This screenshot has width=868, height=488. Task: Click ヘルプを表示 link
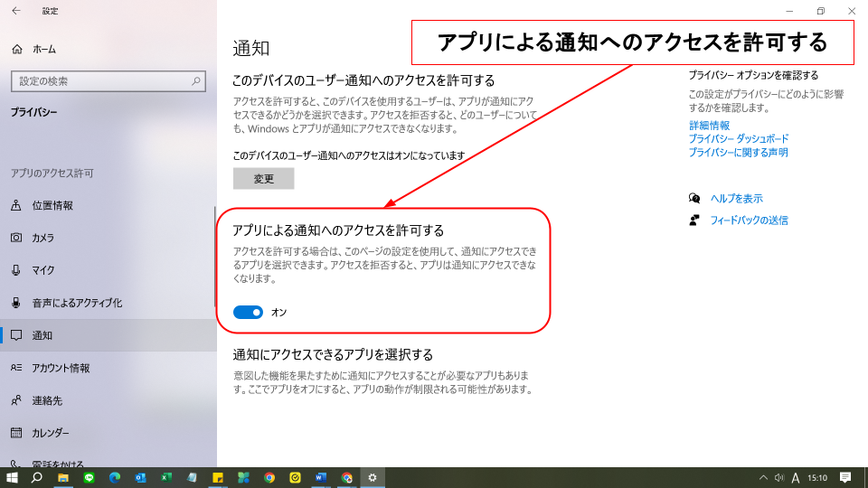tap(736, 199)
